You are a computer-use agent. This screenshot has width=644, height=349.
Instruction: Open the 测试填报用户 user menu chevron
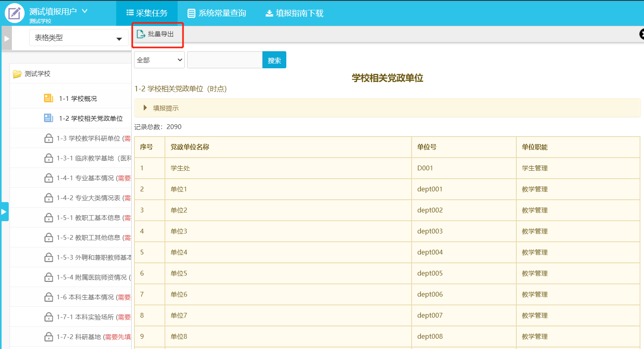click(x=84, y=11)
